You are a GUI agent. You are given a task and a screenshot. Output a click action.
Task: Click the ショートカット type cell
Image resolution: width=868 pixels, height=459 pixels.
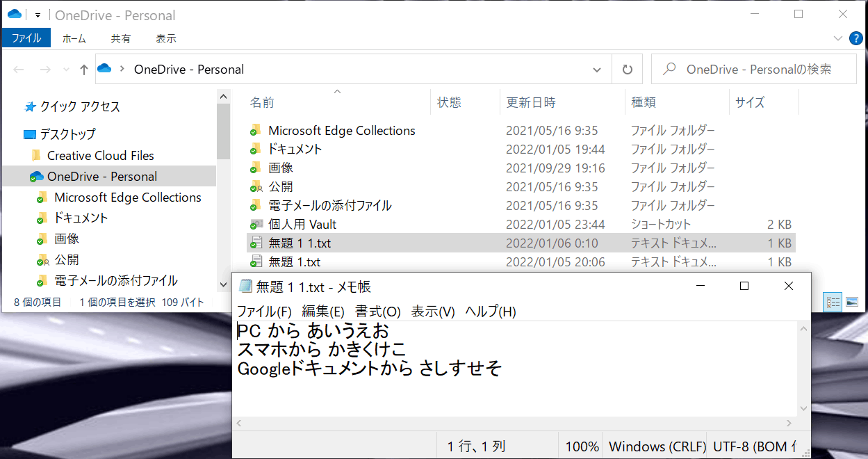[x=661, y=224]
